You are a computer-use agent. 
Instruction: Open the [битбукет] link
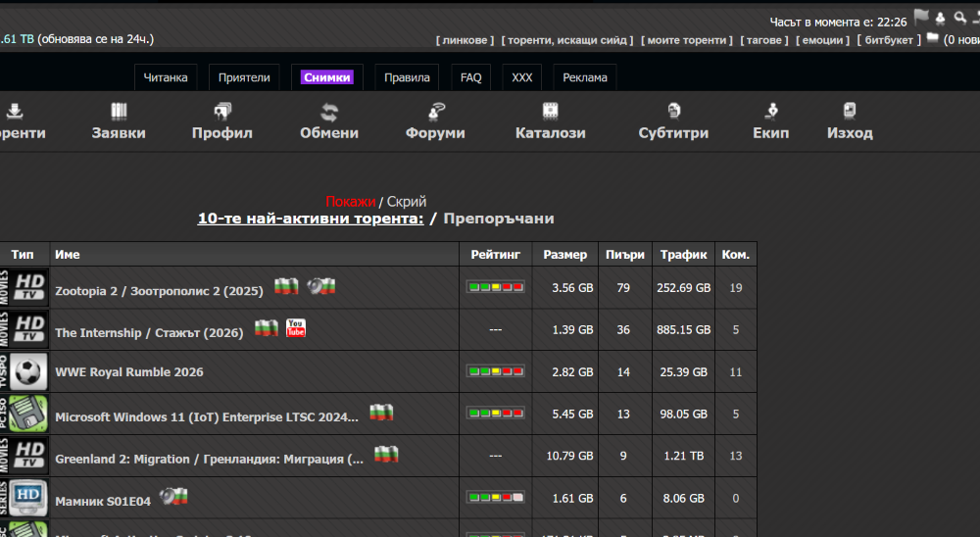coord(889,40)
